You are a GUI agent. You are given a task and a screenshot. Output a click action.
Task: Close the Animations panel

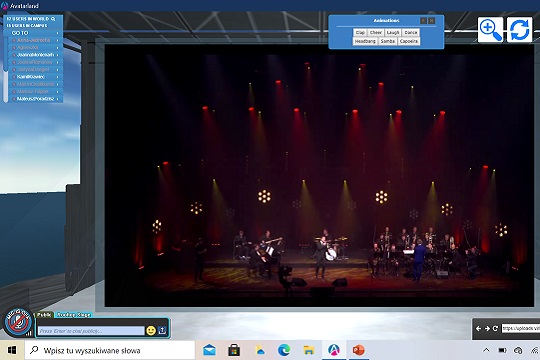pyautogui.click(x=432, y=21)
